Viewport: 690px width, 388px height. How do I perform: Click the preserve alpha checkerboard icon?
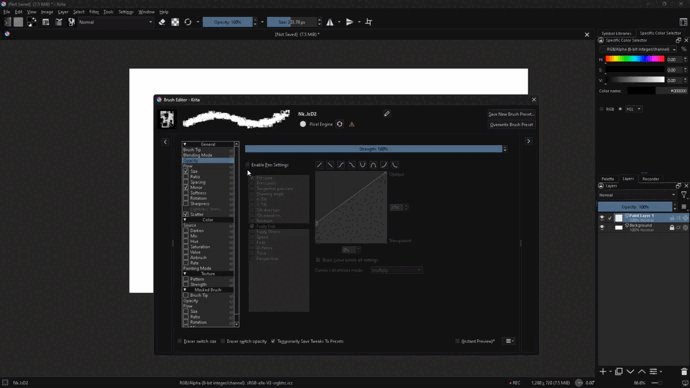175,22
